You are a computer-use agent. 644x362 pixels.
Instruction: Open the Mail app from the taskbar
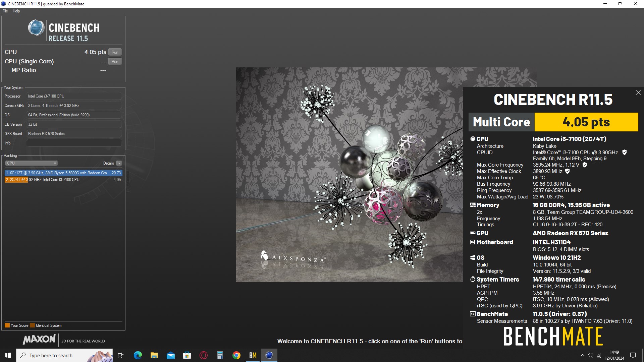point(170,355)
